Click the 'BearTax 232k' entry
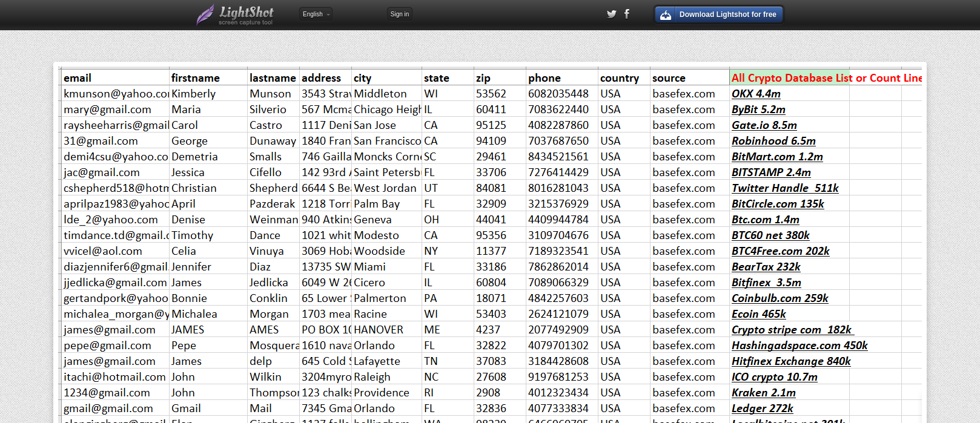The image size is (980, 423). [x=766, y=267]
